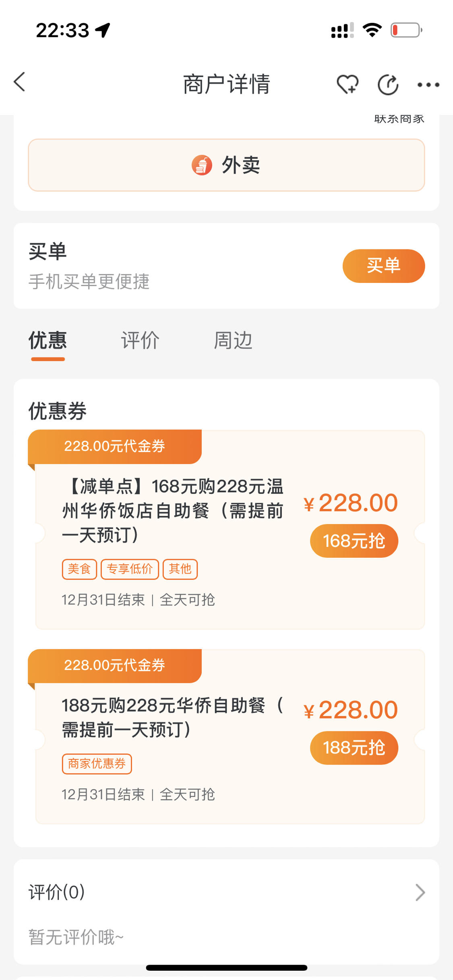This screenshot has width=453, height=980.
Task: Switch to the 评价 tab
Action: tap(140, 340)
